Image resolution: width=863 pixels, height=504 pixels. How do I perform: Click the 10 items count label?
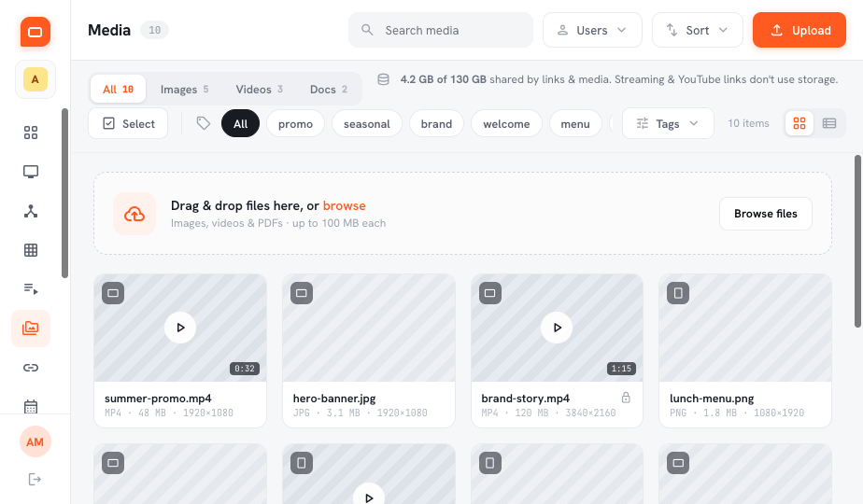(748, 123)
